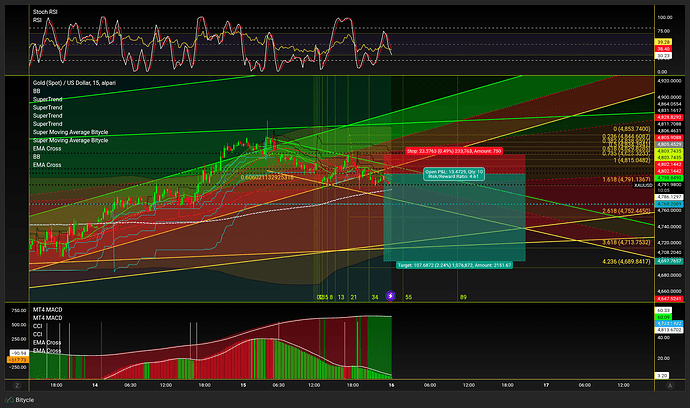Click the purple lightning bolt event icon
This screenshot has height=408, width=690.
pos(390,296)
